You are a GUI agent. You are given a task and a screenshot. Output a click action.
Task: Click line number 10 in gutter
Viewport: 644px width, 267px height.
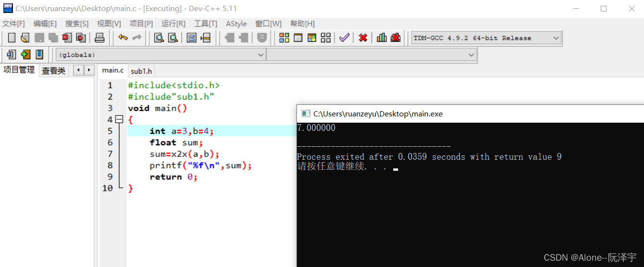point(107,188)
